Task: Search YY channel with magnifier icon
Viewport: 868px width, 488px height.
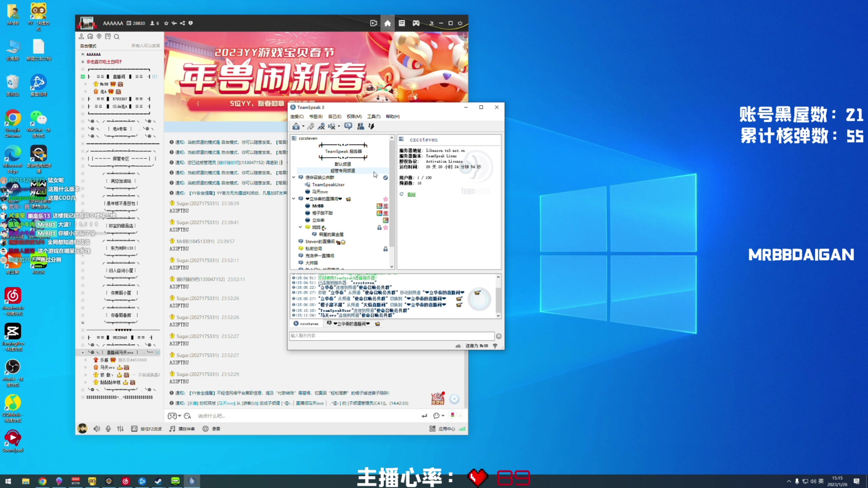Action: tap(117, 36)
